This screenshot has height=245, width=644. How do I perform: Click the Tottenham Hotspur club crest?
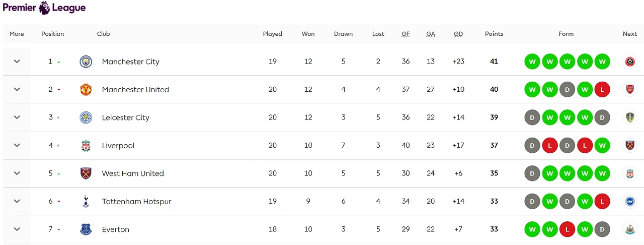86,202
